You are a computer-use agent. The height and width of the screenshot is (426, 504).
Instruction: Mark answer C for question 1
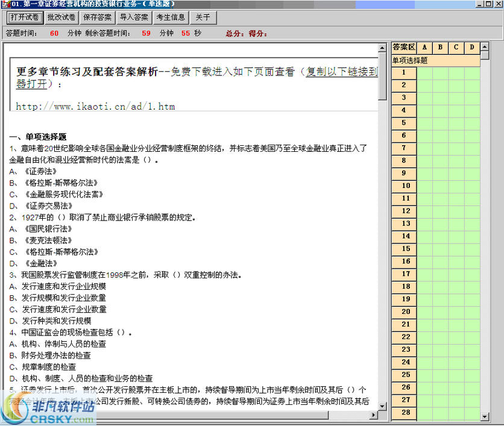(456, 73)
